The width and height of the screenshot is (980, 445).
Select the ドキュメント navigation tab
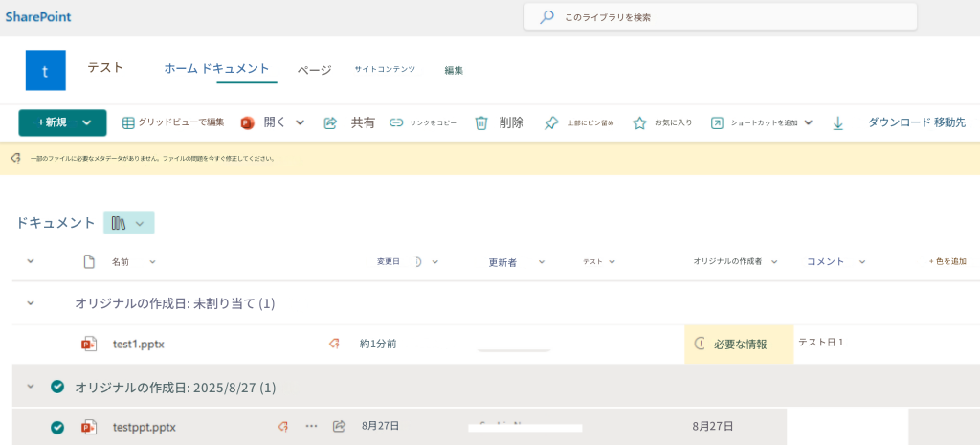(x=235, y=68)
